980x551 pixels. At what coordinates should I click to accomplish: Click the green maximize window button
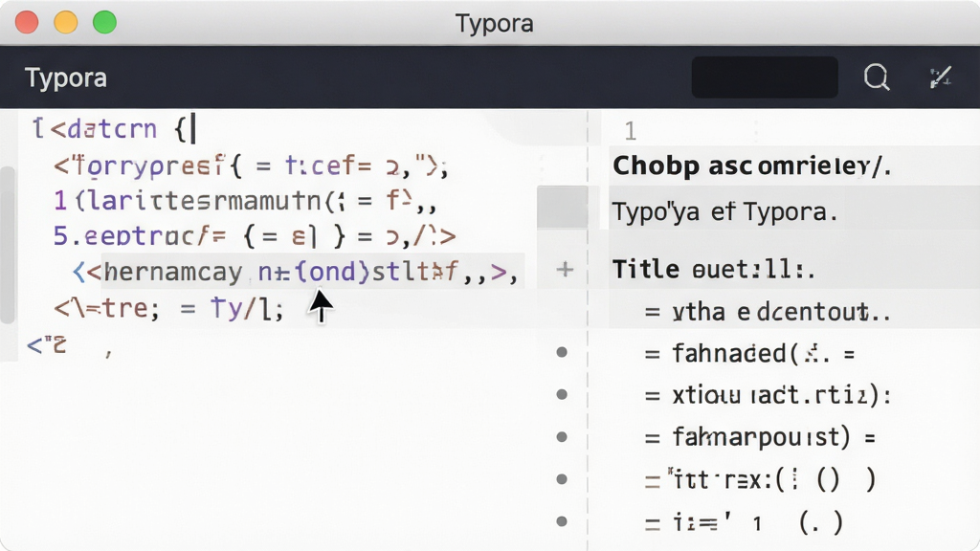104,23
